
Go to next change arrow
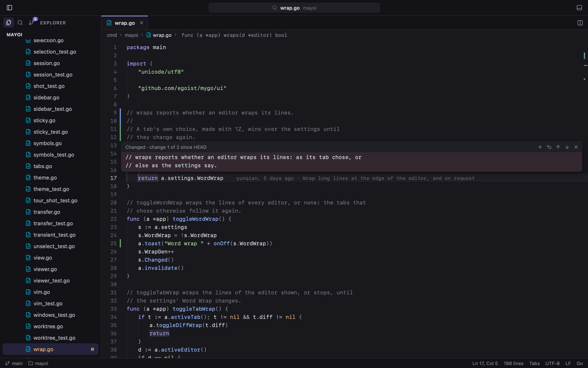(x=567, y=147)
